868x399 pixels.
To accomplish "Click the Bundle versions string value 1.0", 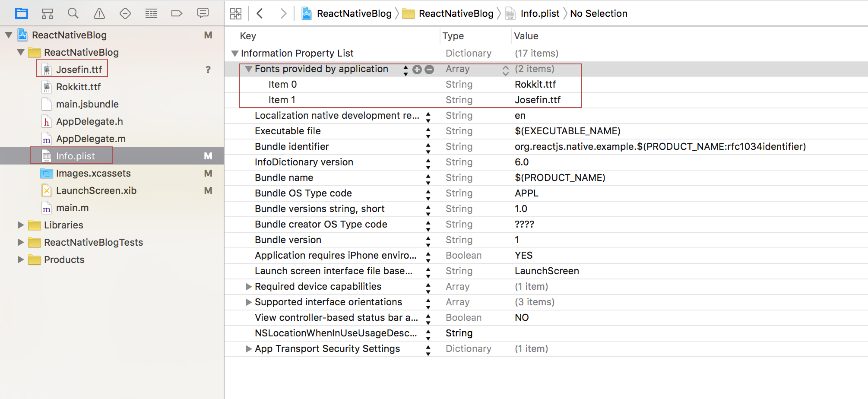I will pos(521,209).
